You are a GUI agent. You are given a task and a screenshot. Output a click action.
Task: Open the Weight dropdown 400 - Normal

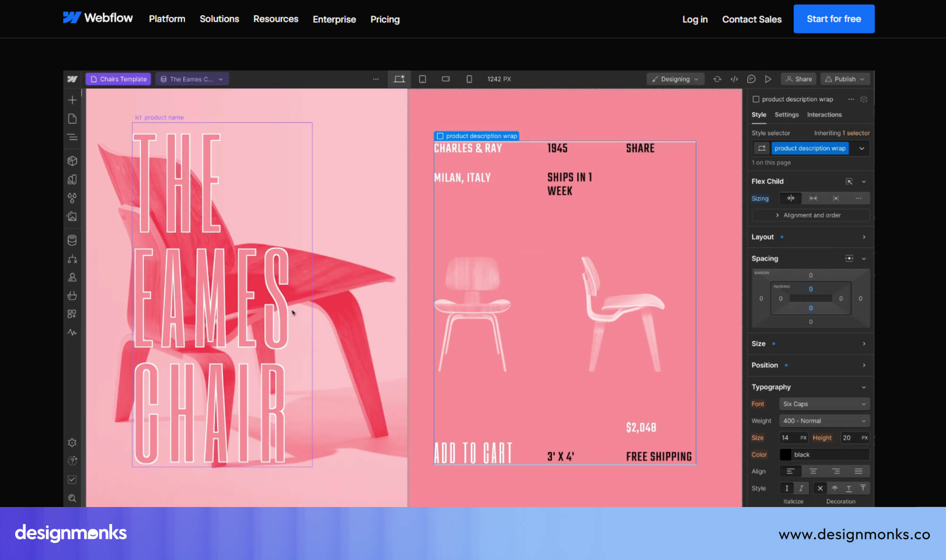[x=824, y=421]
